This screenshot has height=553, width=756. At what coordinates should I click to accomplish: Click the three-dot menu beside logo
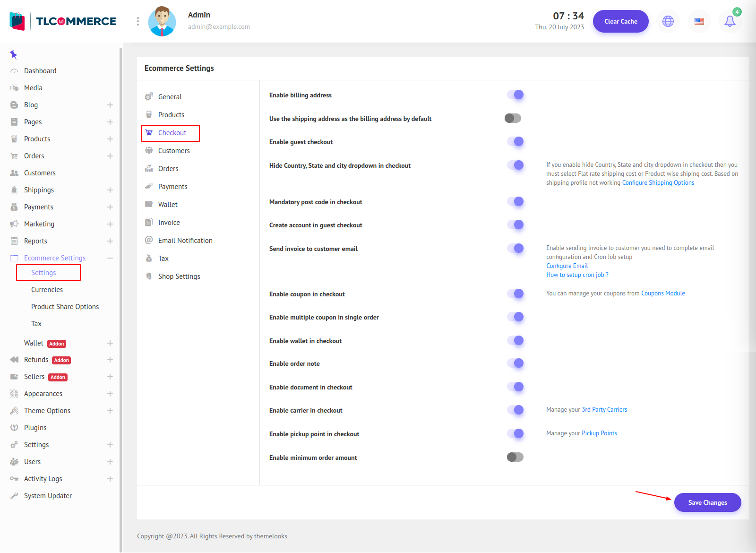coord(138,21)
